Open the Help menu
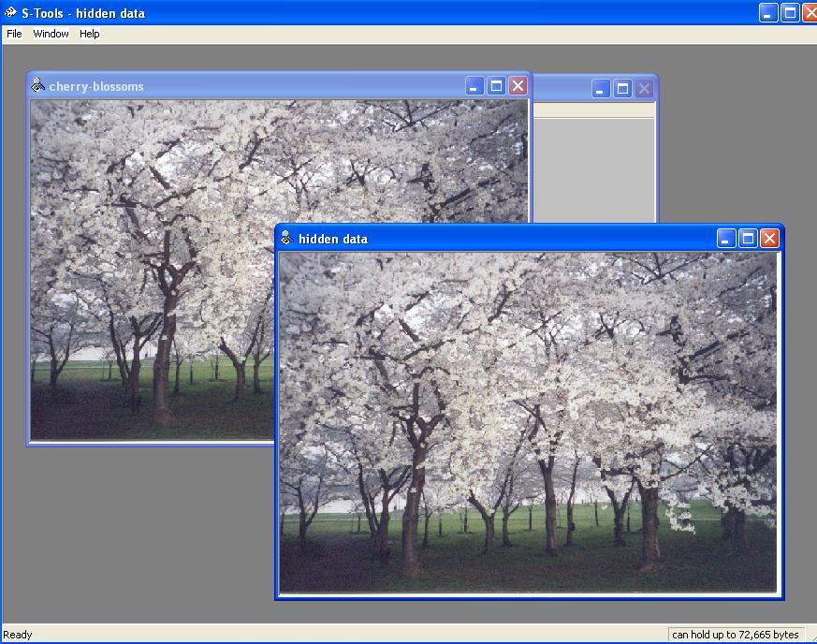 (x=90, y=34)
